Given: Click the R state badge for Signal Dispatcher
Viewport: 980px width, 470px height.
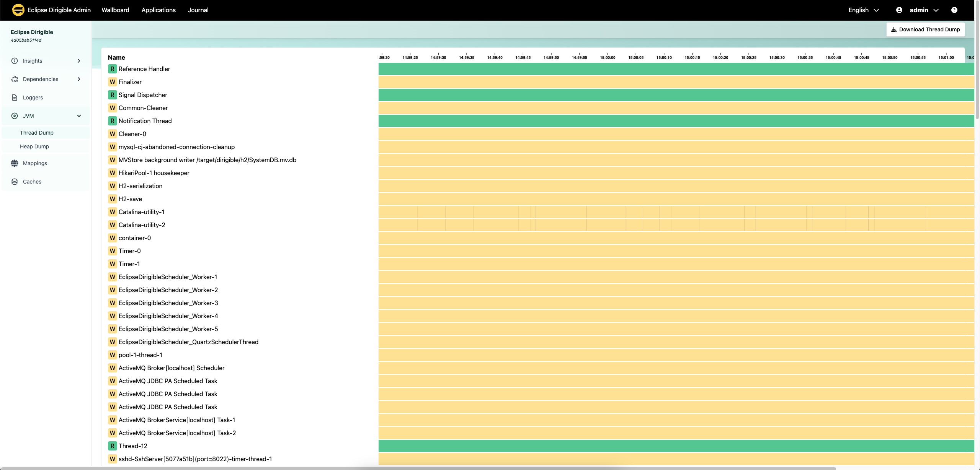Looking at the screenshot, I should (x=112, y=95).
